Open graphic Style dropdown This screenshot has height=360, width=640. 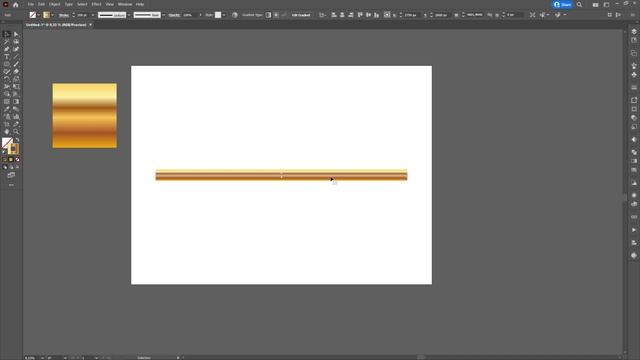[x=224, y=15]
